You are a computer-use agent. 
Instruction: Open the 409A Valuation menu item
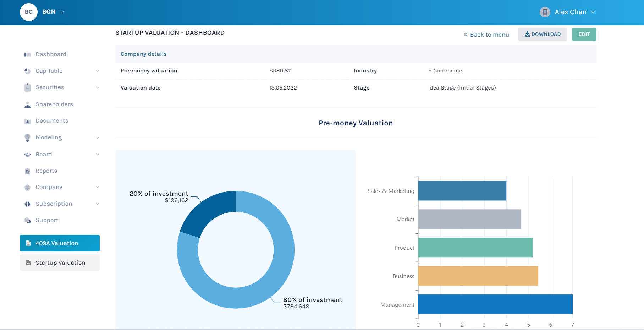coord(57,243)
